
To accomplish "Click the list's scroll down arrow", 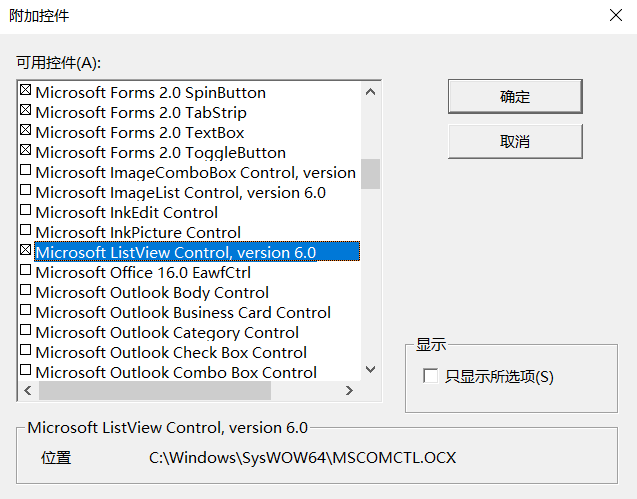I will pyautogui.click(x=370, y=369).
